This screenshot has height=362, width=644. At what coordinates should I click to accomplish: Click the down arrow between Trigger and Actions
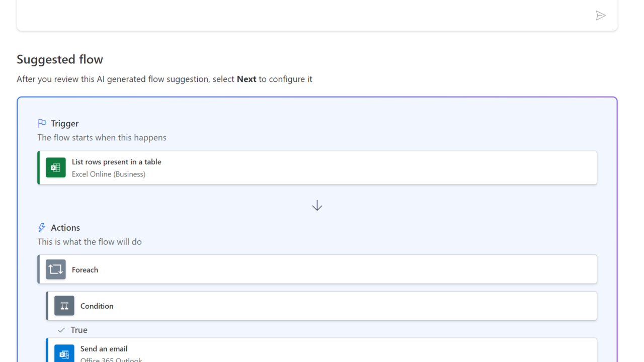(x=317, y=206)
